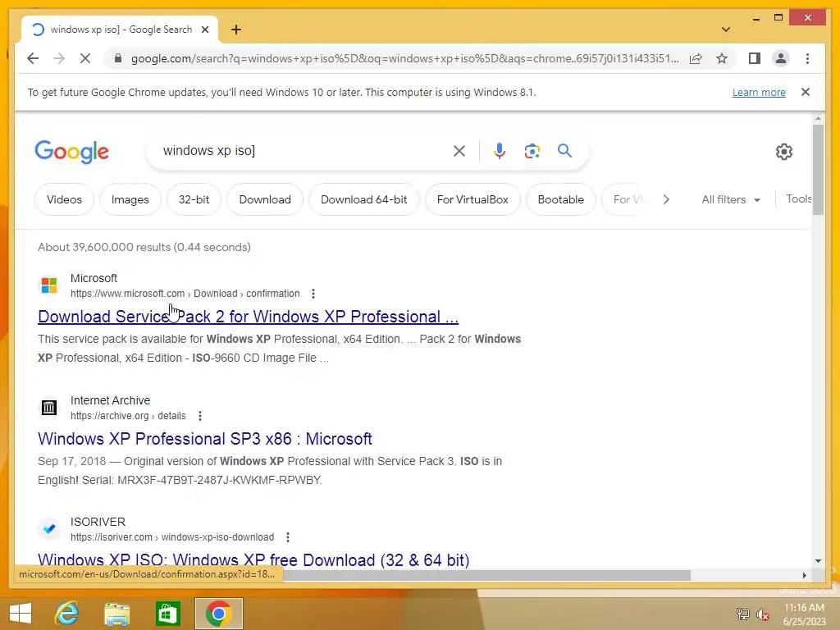Share this page from the address bar
This screenshot has width=840, height=630.
696,58
